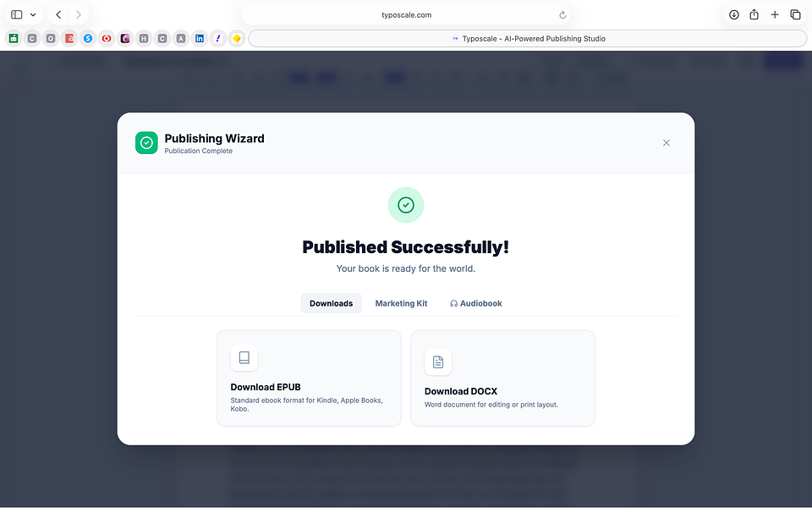Open the gray A pinned tab
This screenshot has height=508, width=812.
[x=181, y=38]
